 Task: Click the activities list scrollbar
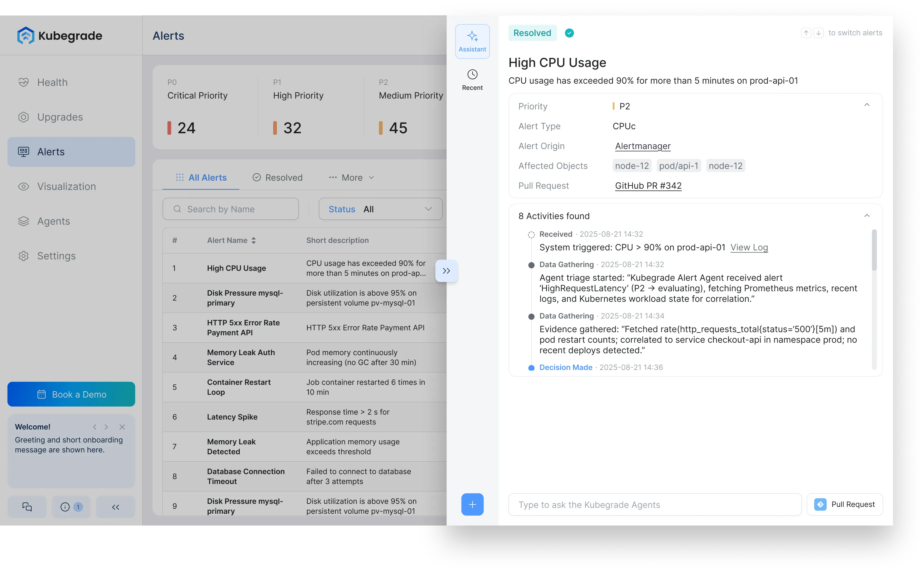coord(874,250)
